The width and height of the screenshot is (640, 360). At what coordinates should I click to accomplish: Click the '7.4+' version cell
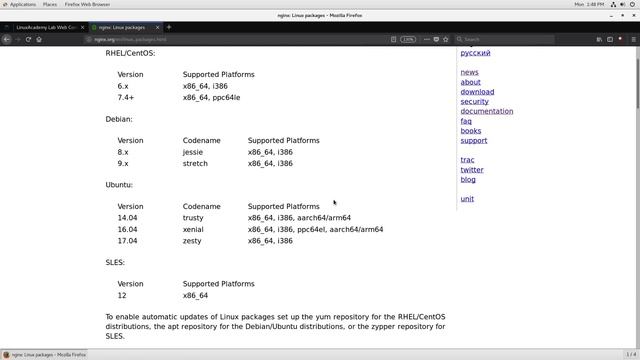(x=126, y=98)
